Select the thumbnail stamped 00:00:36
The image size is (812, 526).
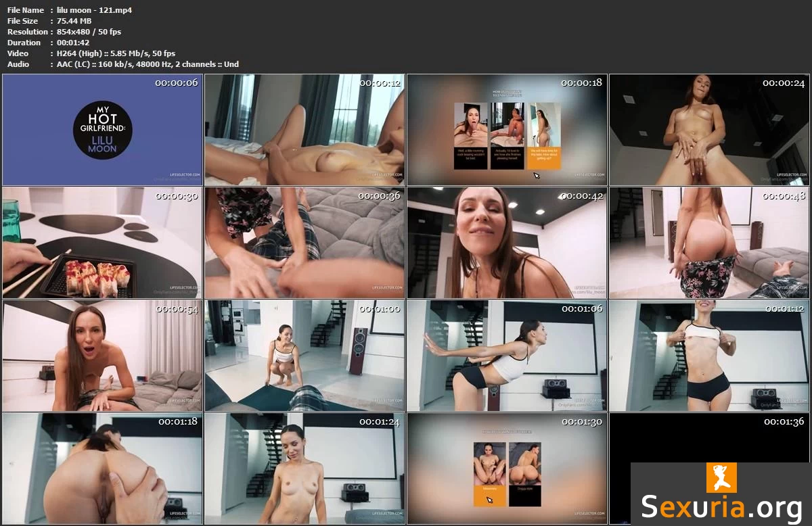304,243
